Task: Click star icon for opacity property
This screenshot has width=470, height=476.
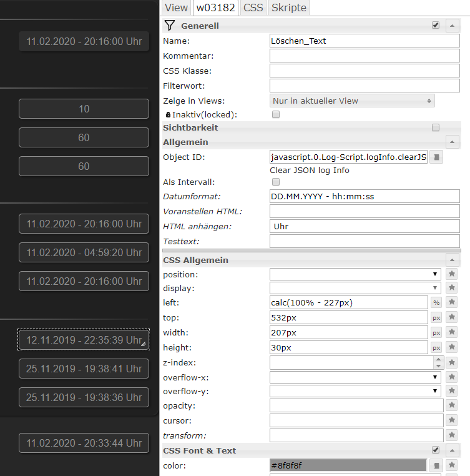Action: click(x=451, y=405)
